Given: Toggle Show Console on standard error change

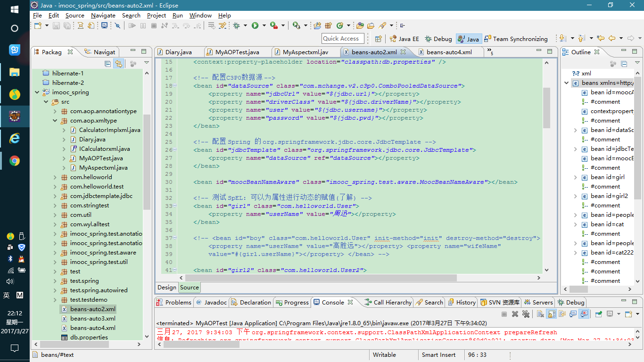Looking at the screenshot, I should [584, 314].
